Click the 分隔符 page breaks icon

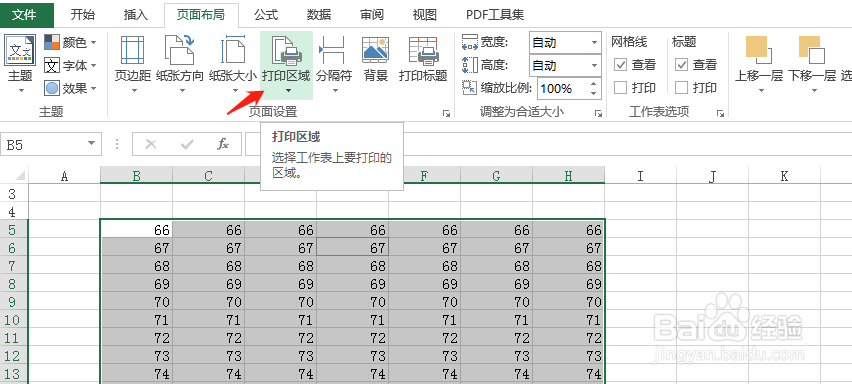click(x=331, y=50)
